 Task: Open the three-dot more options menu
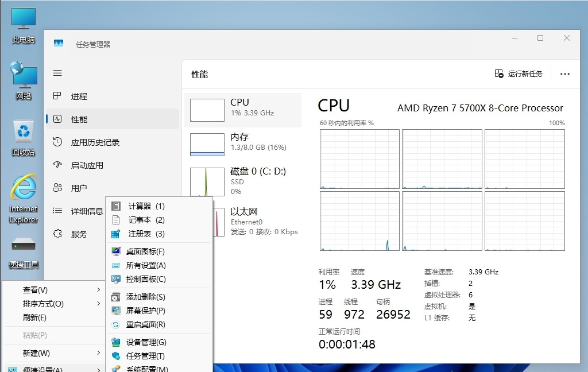click(x=565, y=74)
